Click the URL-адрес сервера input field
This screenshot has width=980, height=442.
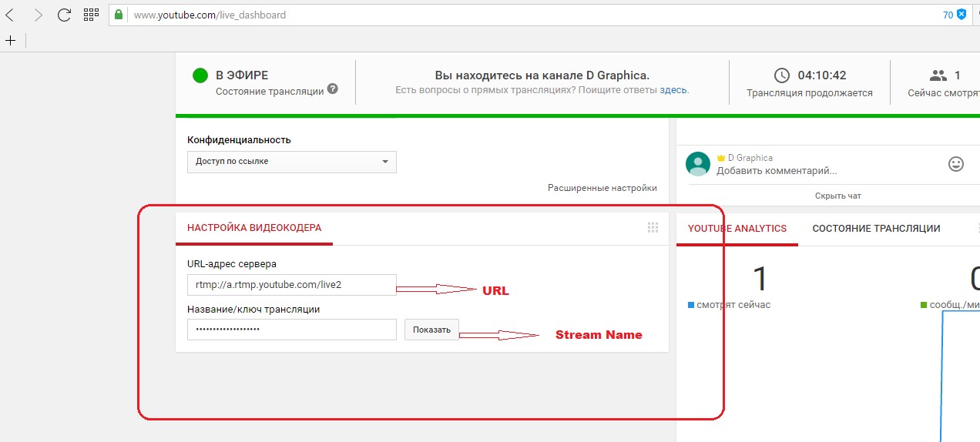(292, 285)
